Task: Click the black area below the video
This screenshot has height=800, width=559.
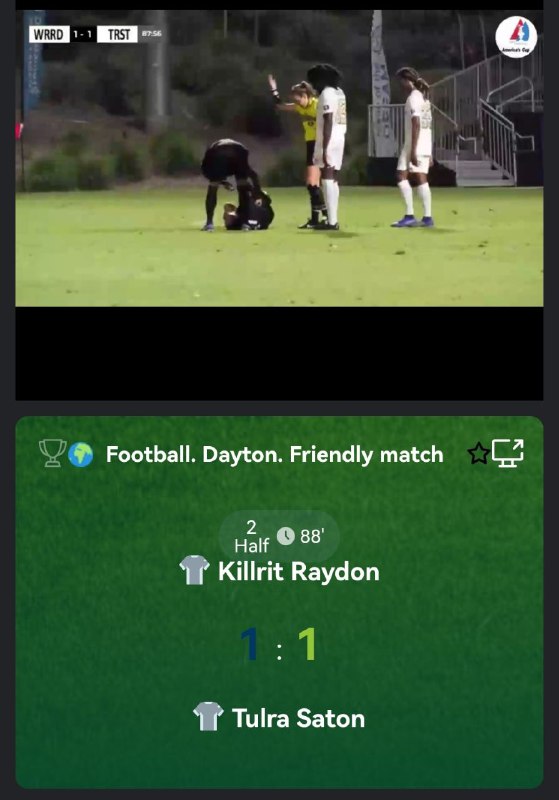Action: 280,354
